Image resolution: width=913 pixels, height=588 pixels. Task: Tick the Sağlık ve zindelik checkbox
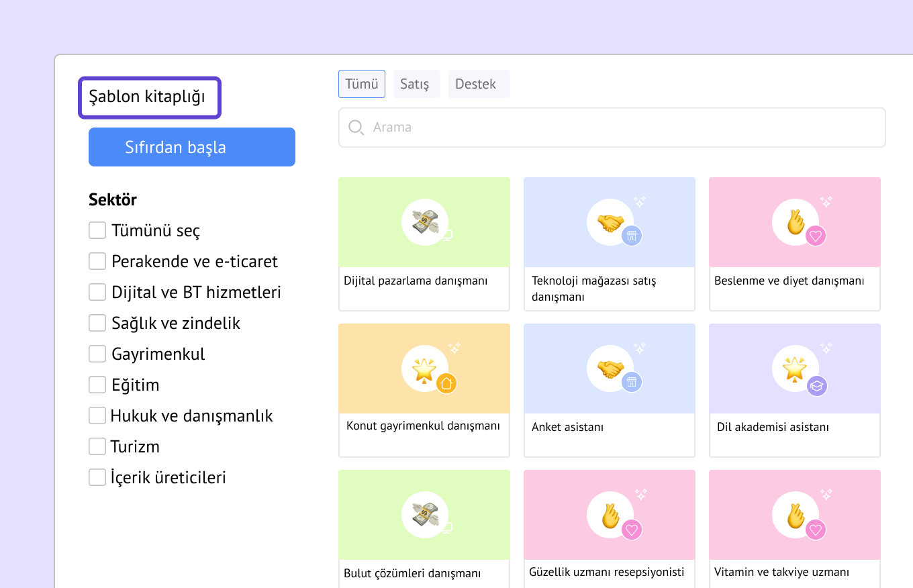(97, 323)
